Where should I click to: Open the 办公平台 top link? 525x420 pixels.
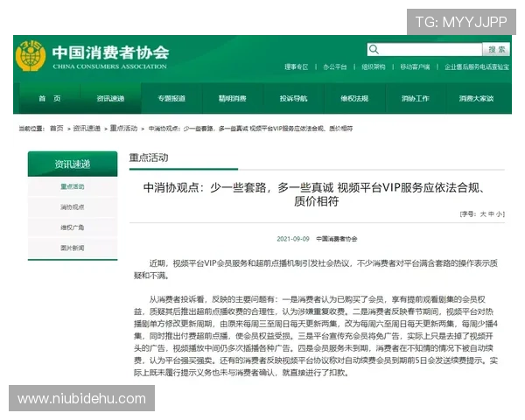[335, 67]
